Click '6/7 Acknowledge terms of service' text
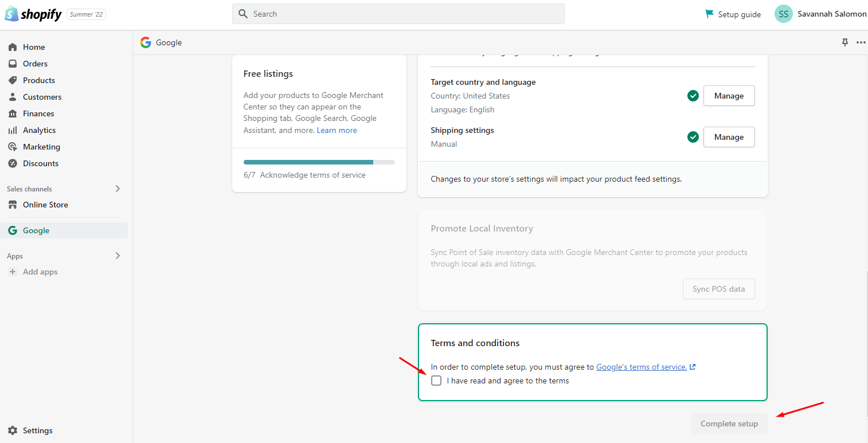This screenshot has width=868, height=443. 304,175
